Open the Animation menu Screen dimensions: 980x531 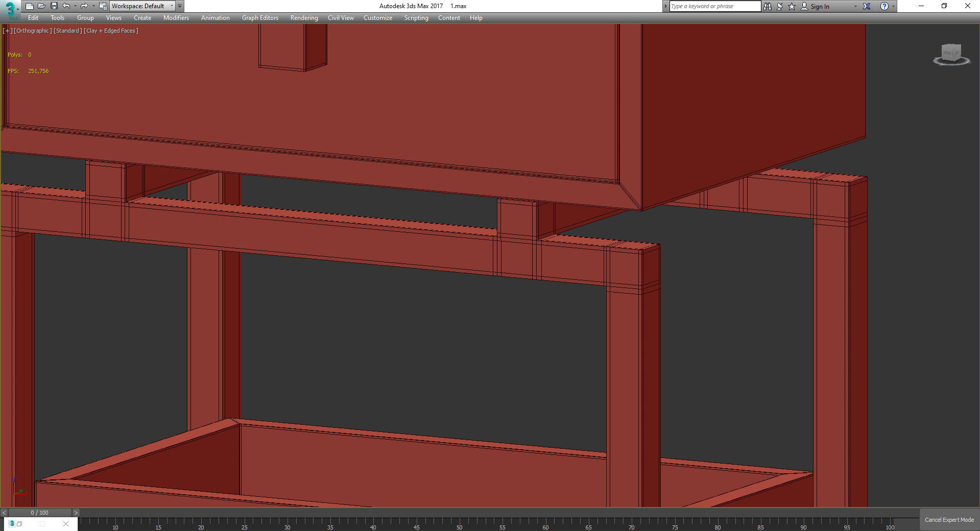click(x=215, y=18)
